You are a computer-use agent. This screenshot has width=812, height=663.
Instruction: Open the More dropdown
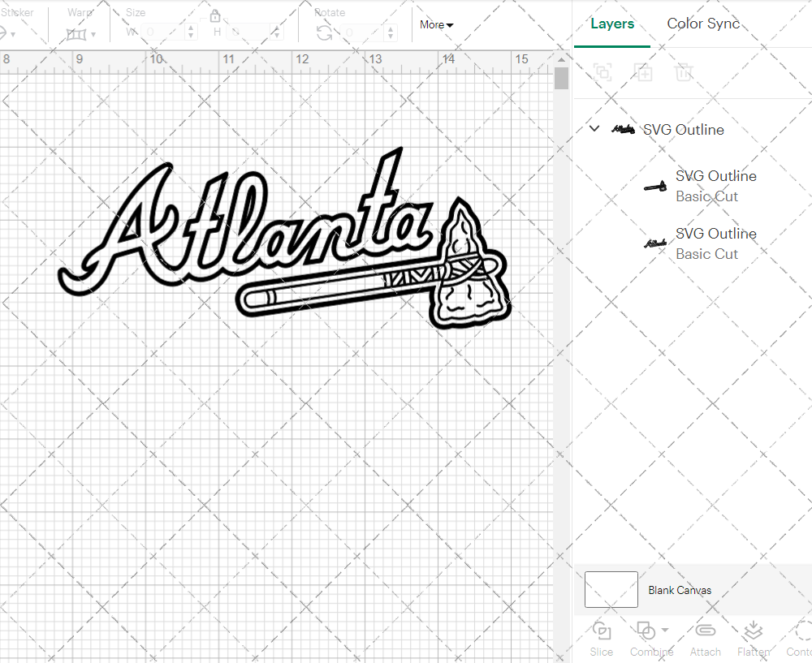click(x=436, y=25)
